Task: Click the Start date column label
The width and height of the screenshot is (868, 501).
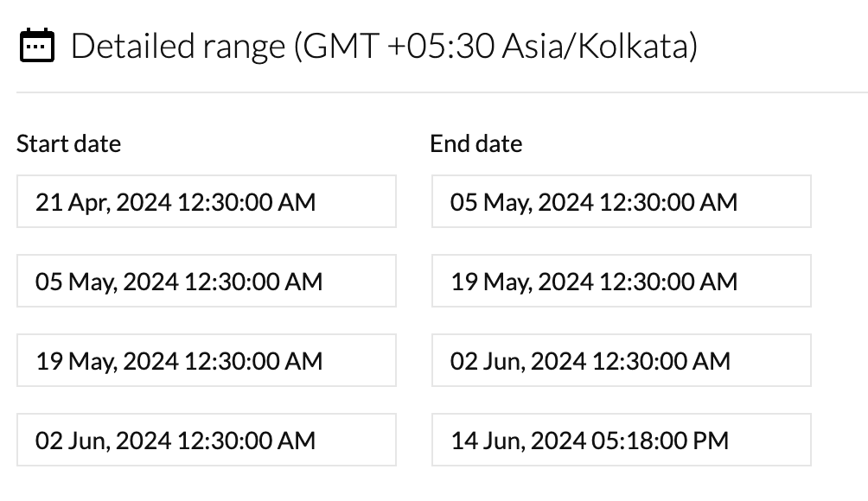Action: pyautogui.click(x=68, y=143)
